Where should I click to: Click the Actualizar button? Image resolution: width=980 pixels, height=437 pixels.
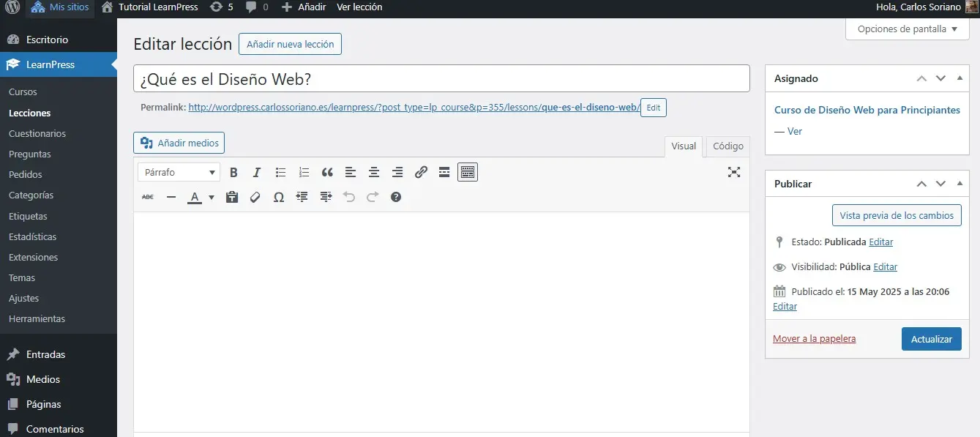click(x=931, y=339)
